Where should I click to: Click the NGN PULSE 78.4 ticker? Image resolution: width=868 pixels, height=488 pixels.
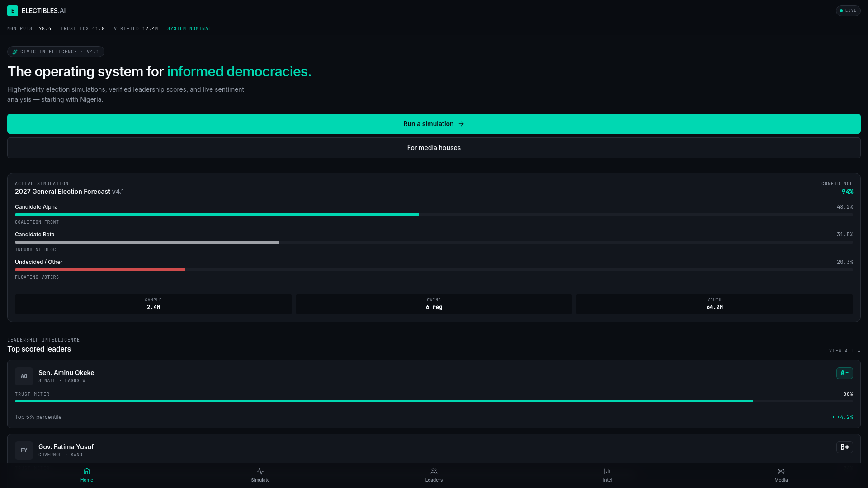pyautogui.click(x=29, y=29)
